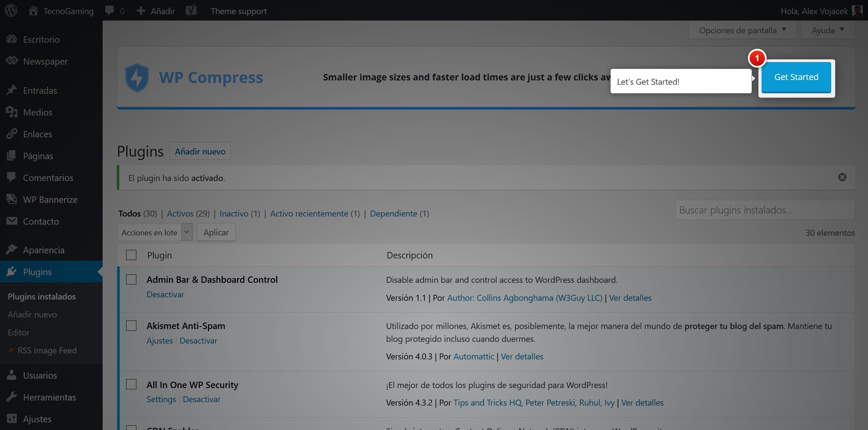
Task: Click the Comentarios speech bubble icon
Action: coord(12,177)
